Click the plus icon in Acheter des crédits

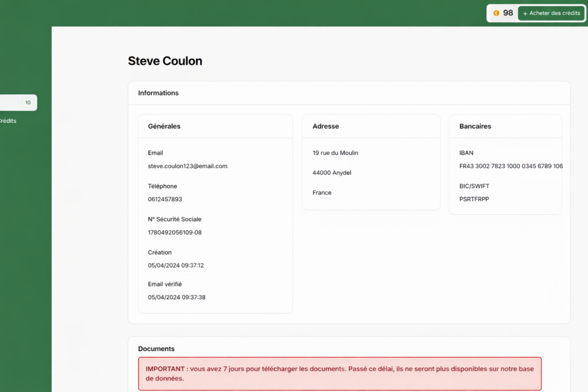pyautogui.click(x=525, y=13)
